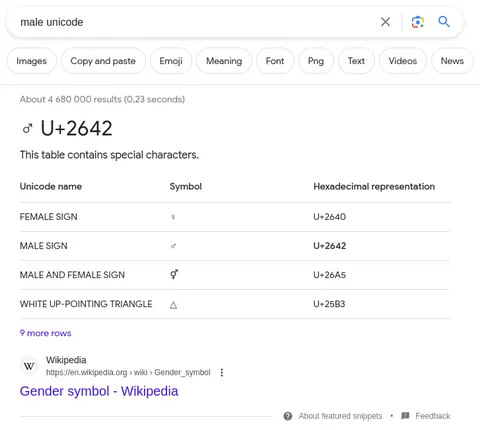The height and width of the screenshot is (430, 480).
Task: Click the WHITE UP-POINTING TRIANGLE row name
Action: pyautogui.click(x=86, y=304)
